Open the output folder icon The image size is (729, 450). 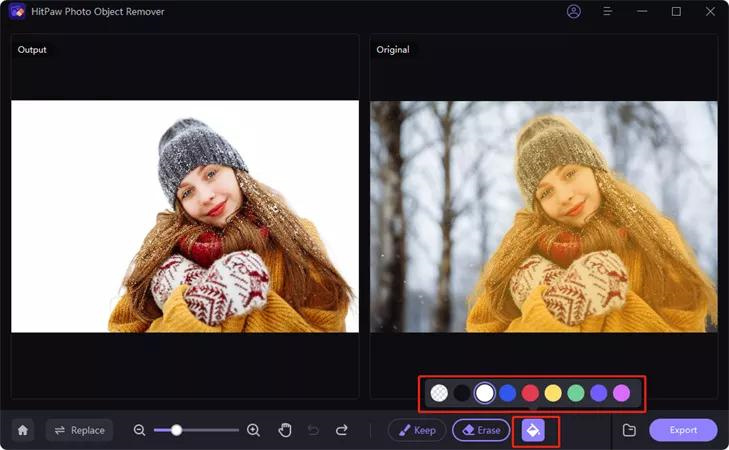629,430
